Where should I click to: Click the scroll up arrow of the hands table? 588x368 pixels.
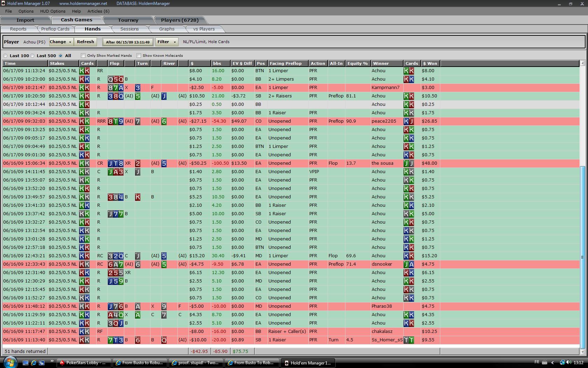pyautogui.click(x=582, y=63)
